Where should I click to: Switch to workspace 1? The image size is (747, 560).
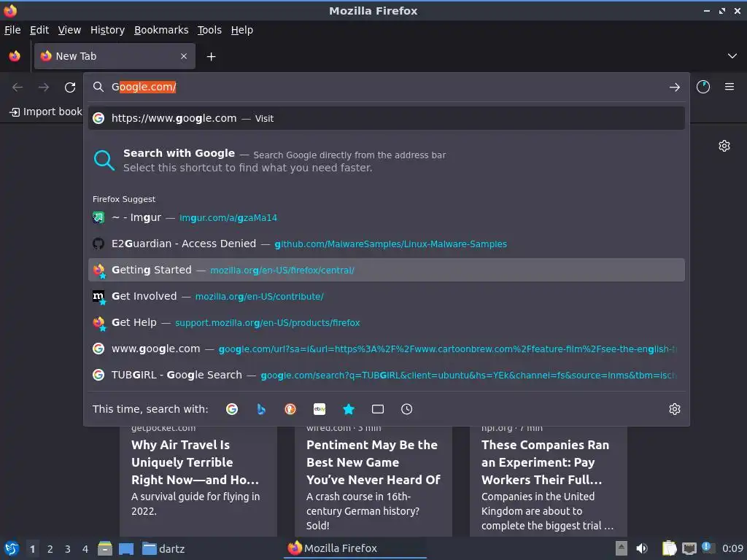click(32, 549)
